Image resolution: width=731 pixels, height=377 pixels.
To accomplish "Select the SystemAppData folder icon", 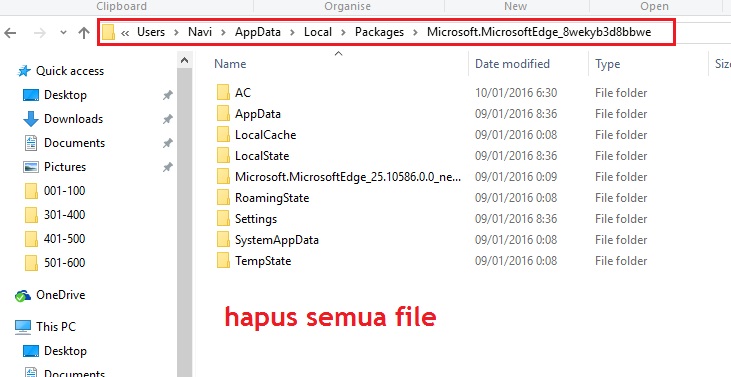I will (x=223, y=240).
